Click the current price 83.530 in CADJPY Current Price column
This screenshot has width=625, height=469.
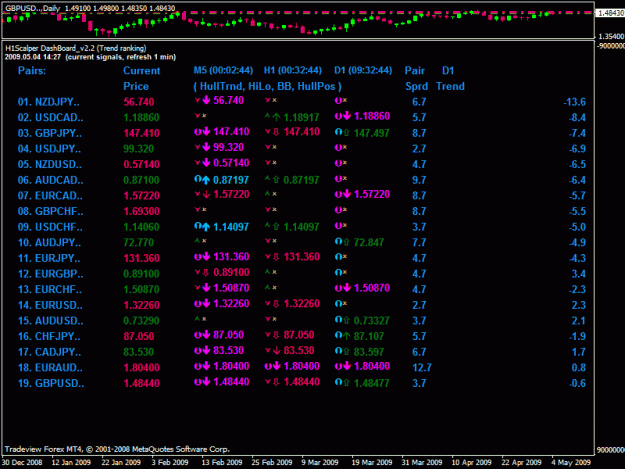pos(138,352)
